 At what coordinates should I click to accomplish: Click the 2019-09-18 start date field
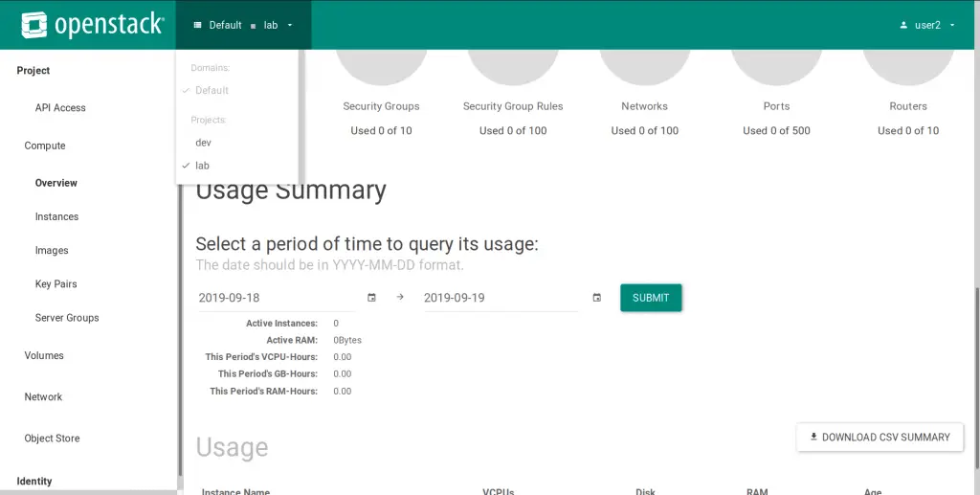277,298
